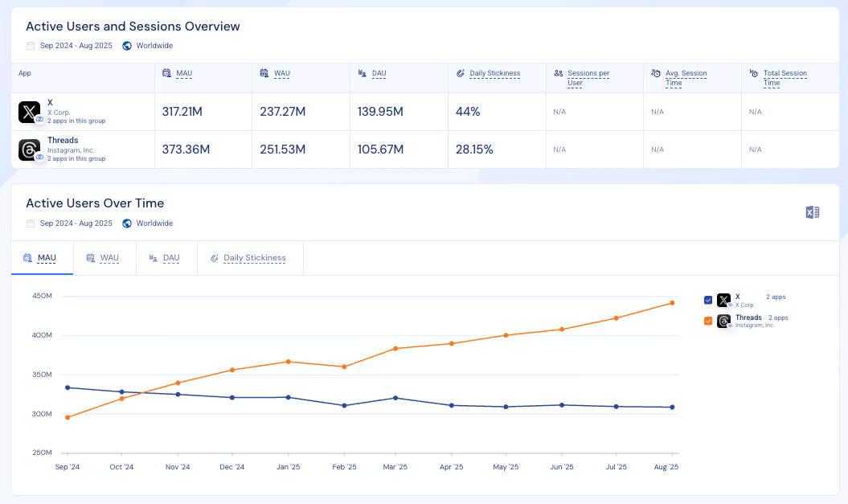Click the X app logo in the table
The image size is (848, 504).
coord(29,112)
